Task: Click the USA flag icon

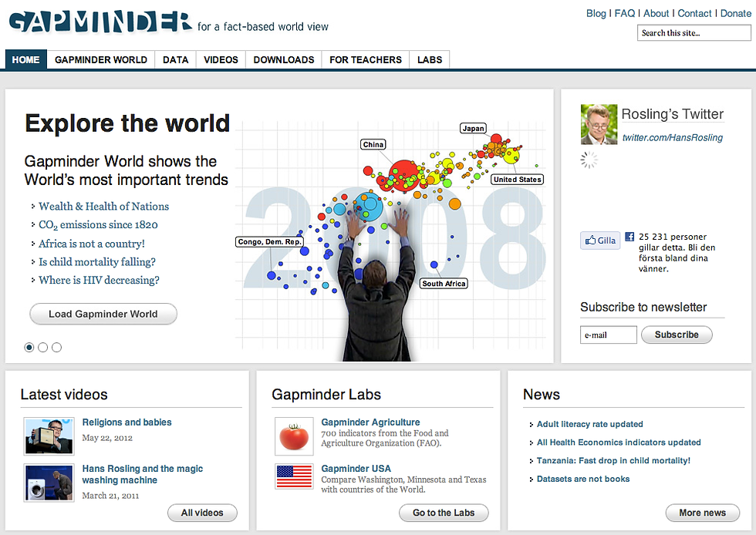Action: [x=294, y=476]
